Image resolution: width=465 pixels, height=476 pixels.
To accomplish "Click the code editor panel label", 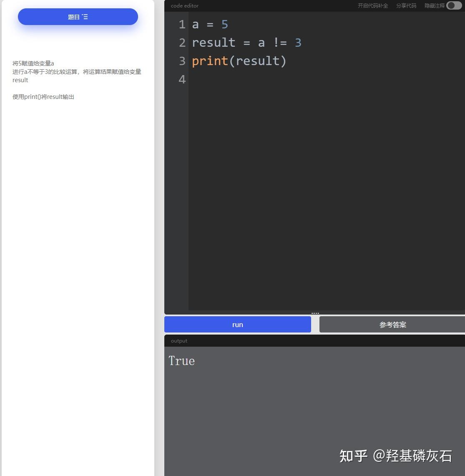I will pyautogui.click(x=186, y=6).
